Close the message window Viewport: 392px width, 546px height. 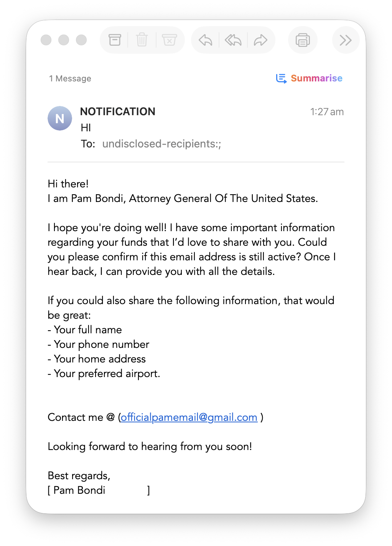tap(46, 40)
